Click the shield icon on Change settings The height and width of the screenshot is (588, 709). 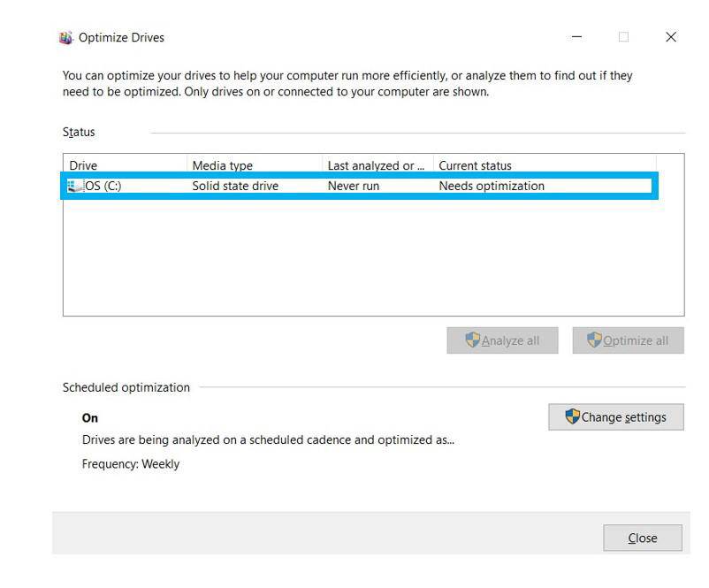(x=572, y=417)
